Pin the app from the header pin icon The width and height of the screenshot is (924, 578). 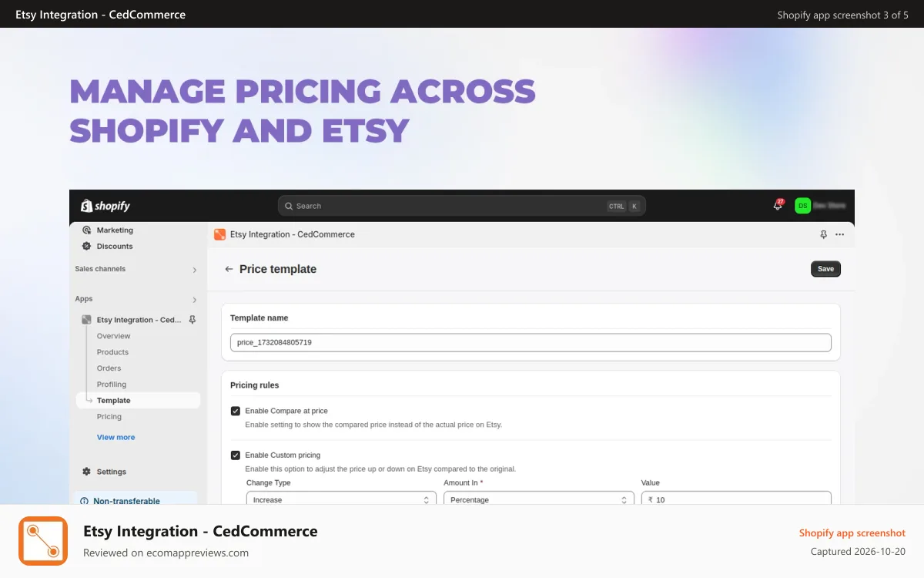[823, 234]
